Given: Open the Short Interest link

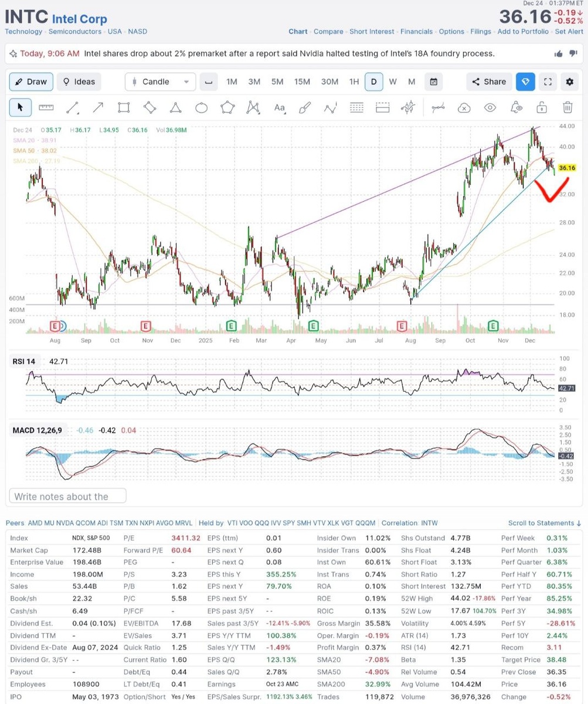Looking at the screenshot, I should 372,32.
